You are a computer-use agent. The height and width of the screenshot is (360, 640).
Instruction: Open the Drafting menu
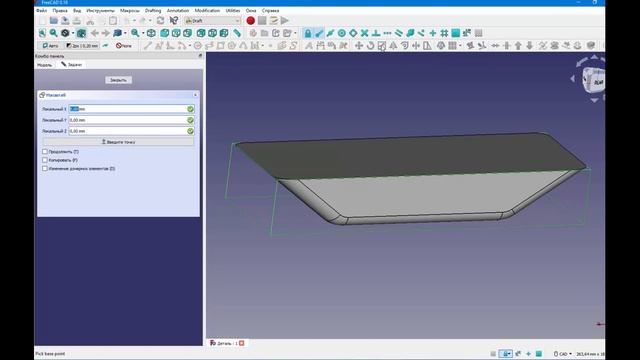[x=153, y=11]
